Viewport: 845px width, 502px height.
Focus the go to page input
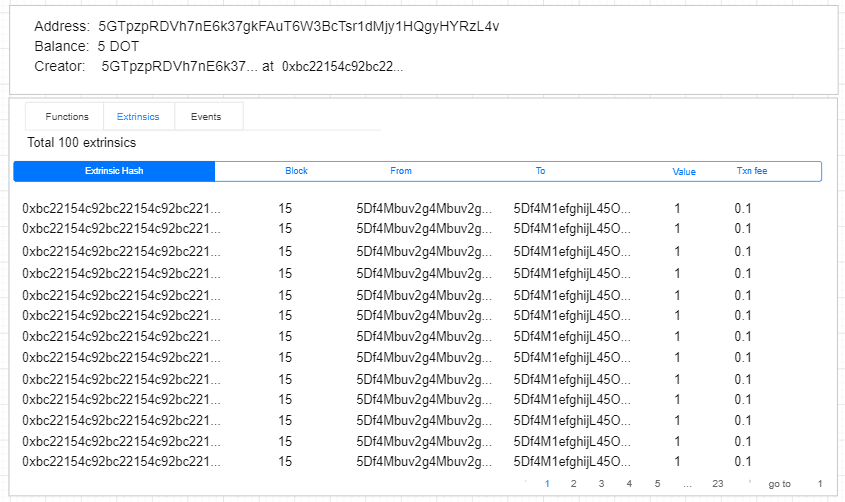coord(819,484)
